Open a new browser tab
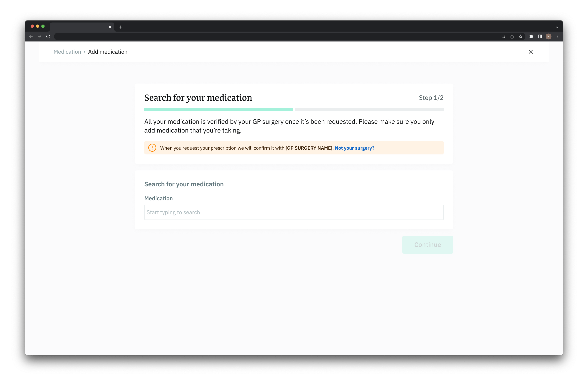 tap(120, 27)
